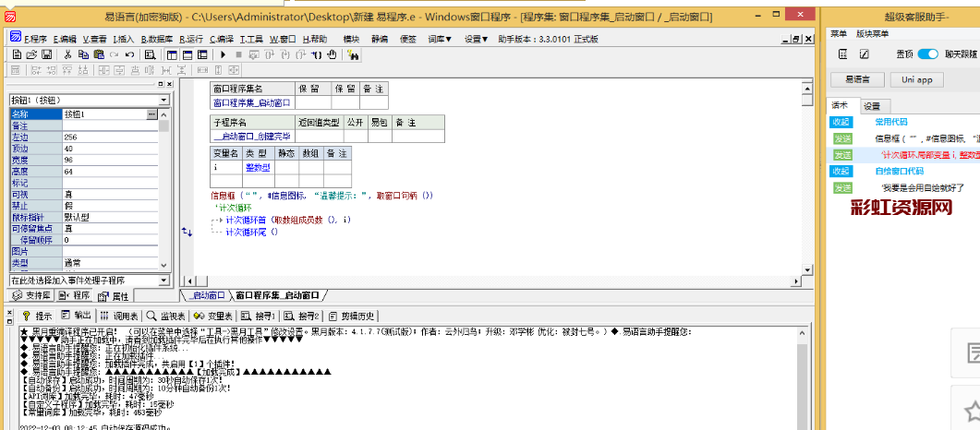The width and height of the screenshot is (980, 430).
Task: Save the program with the floppy disk icon
Action: tap(45, 54)
